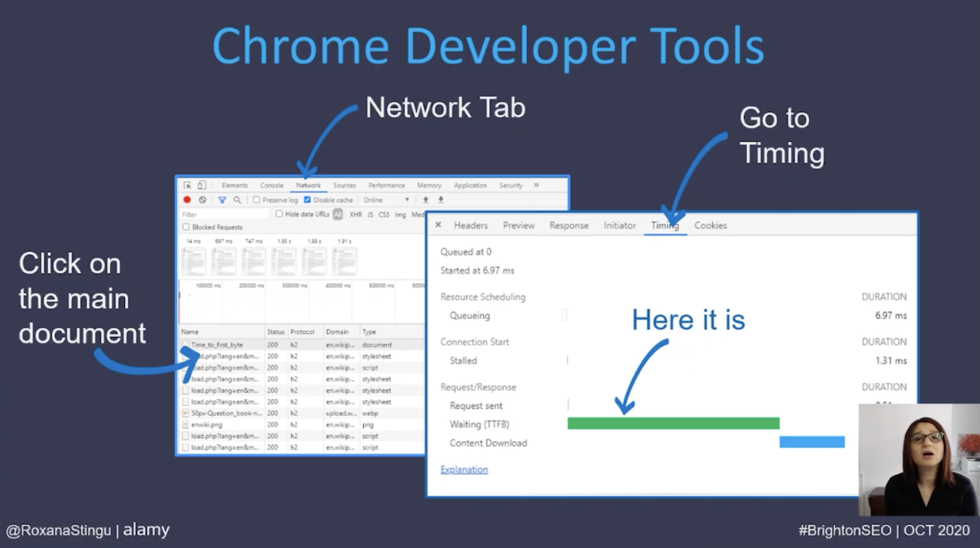Filter requests by XHR
Screen dimensions: 980x548
356,215
